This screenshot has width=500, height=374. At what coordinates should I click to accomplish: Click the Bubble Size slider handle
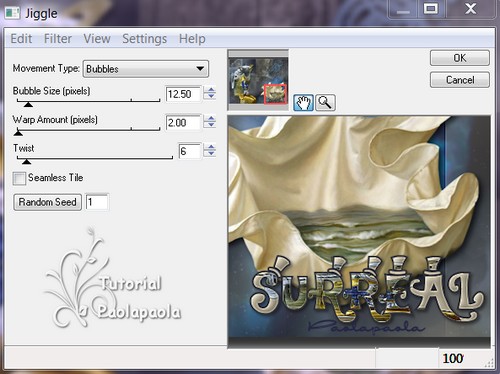(x=28, y=104)
